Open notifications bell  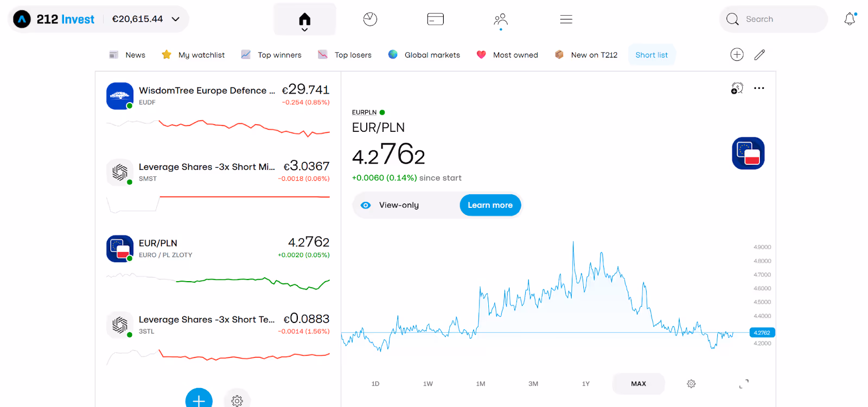[x=850, y=19]
